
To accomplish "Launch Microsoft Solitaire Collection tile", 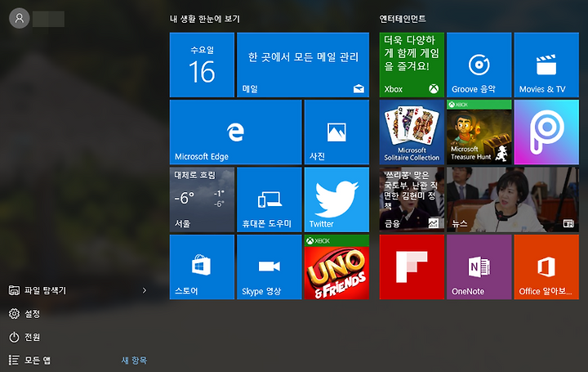I will (x=412, y=132).
